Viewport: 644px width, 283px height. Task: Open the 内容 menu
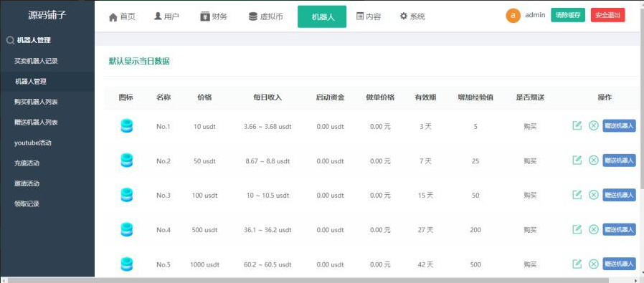[369, 16]
